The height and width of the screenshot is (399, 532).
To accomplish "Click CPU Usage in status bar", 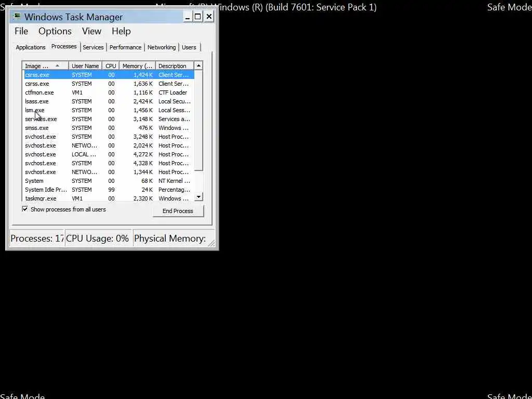I will click(x=97, y=238).
